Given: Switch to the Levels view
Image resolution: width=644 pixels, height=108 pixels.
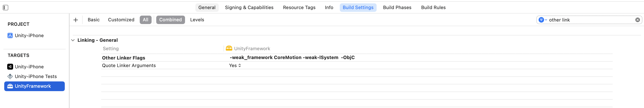Looking at the screenshot, I should click(197, 20).
